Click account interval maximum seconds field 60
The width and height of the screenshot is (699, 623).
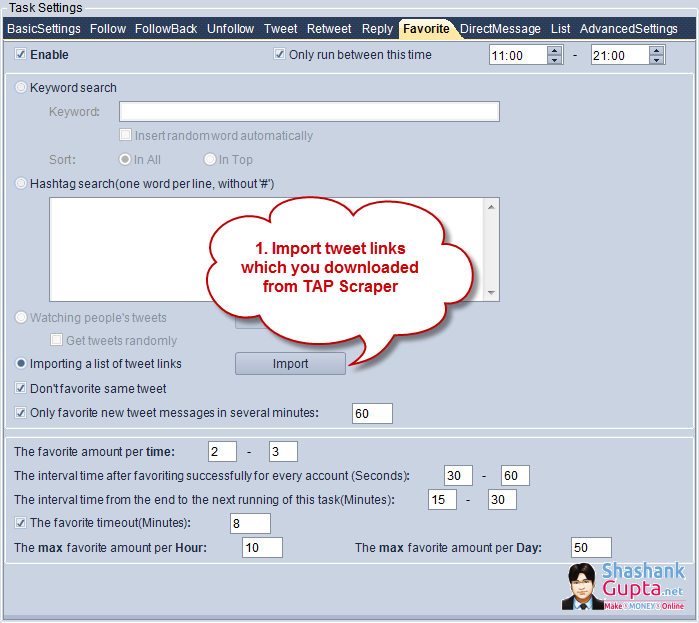pyautogui.click(x=515, y=476)
